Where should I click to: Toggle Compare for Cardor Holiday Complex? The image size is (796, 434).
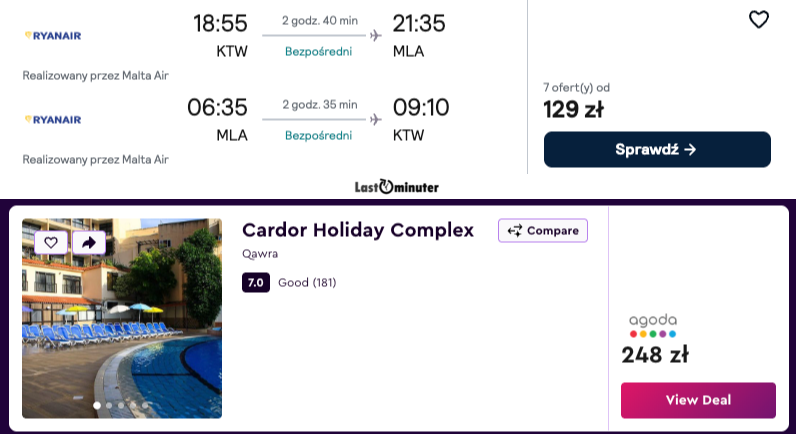(543, 231)
